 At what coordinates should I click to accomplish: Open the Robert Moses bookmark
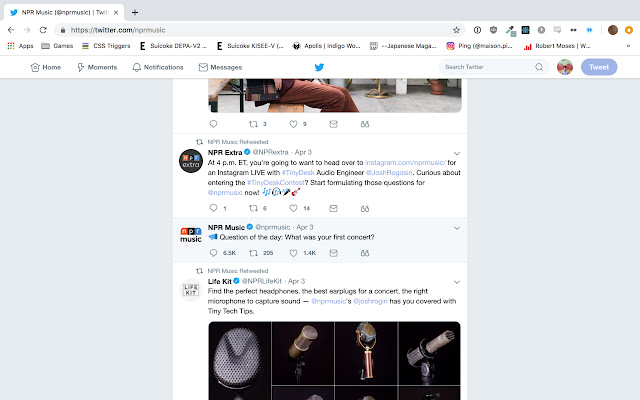point(557,46)
